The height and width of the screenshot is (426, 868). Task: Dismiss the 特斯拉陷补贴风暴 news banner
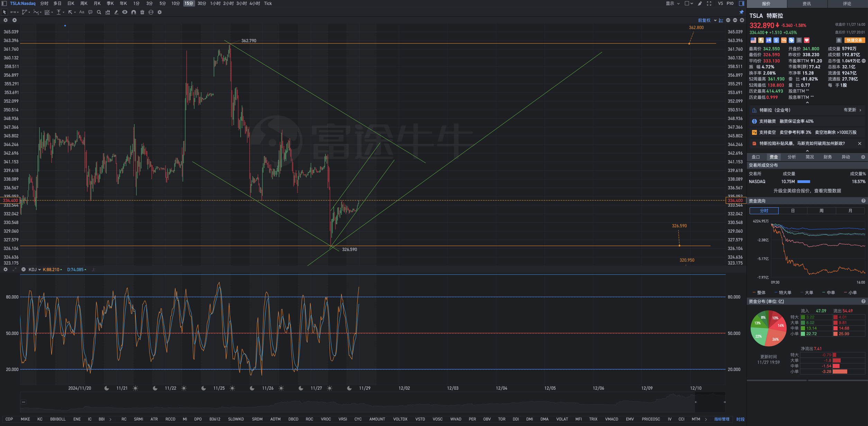click(859, 144)
